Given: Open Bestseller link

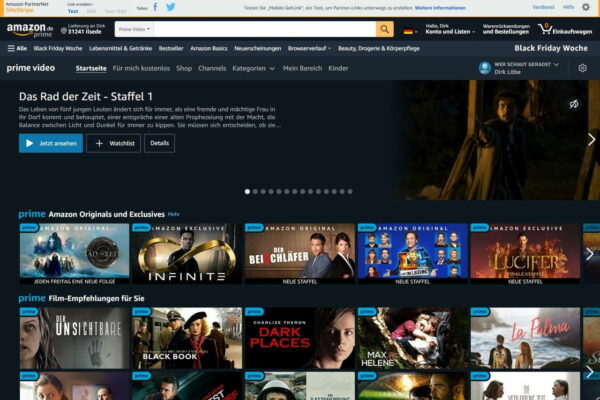Looking at the screenshot, I should pyautogui.click(x=171, y=48).
